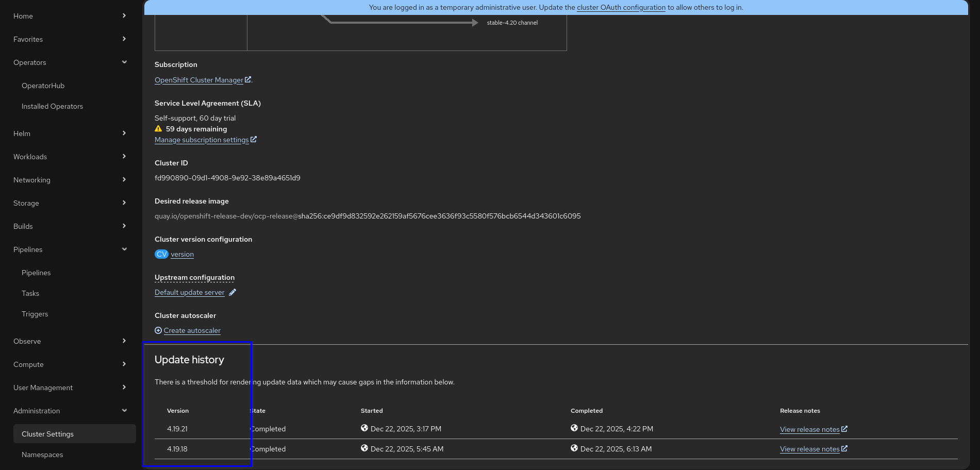Viewport: 980px width, 470px height.
Task: Click the Version column header
Action: pos(178,411)
